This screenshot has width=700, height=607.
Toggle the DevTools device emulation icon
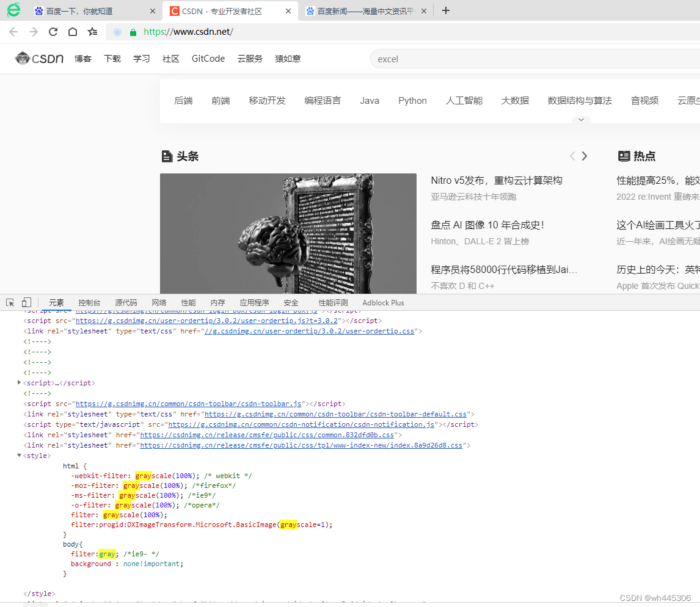pos(27,303)
